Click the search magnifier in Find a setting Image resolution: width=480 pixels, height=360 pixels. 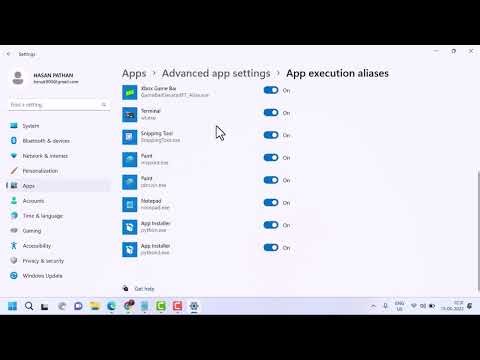pyautogui.click(x=104, y=105)
